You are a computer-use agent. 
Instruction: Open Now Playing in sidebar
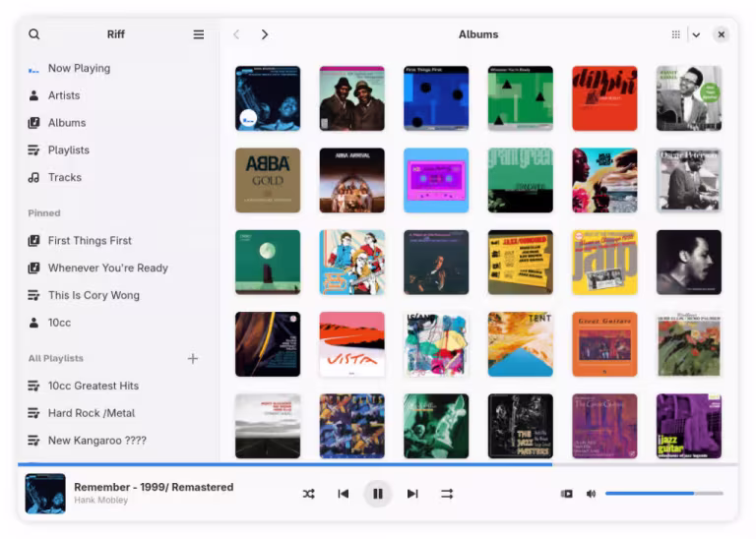coord(118,69)
